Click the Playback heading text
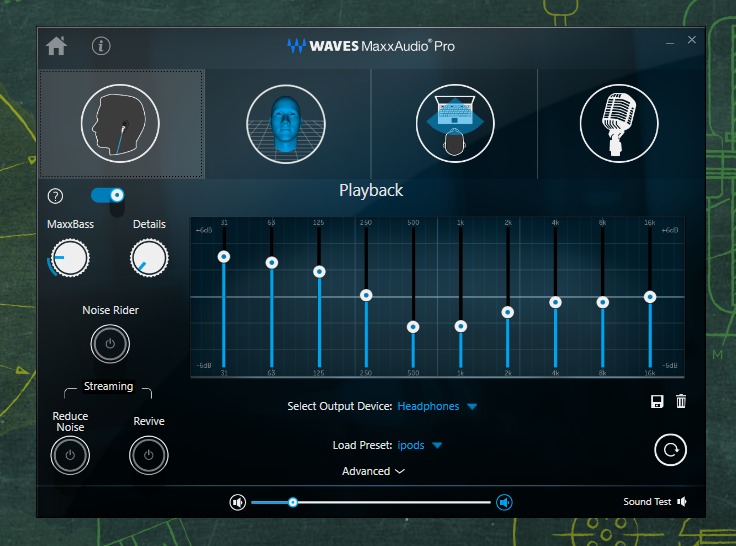Viewport: 736px width, 546px height. click(371, 191)
